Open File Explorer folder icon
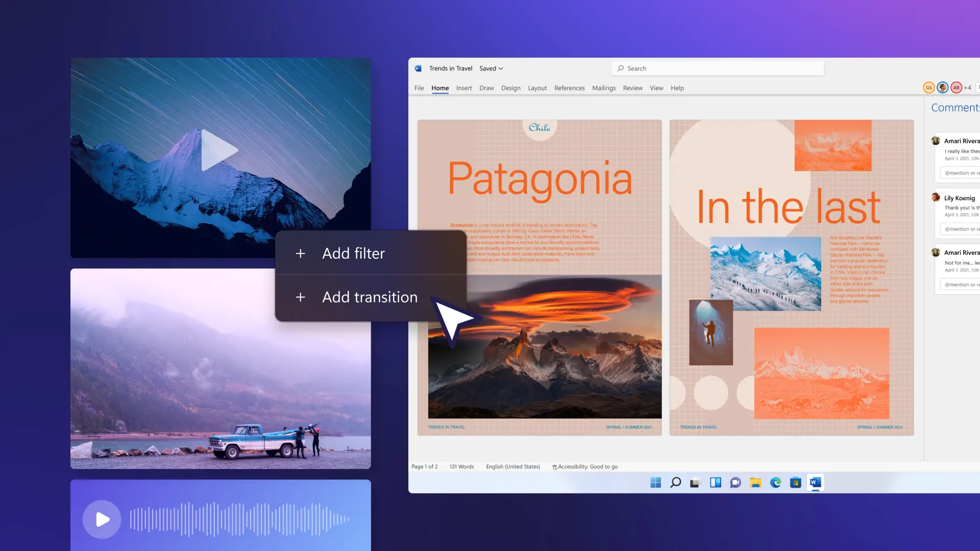This screenshot has width=980, height=551. pos(755,483)
